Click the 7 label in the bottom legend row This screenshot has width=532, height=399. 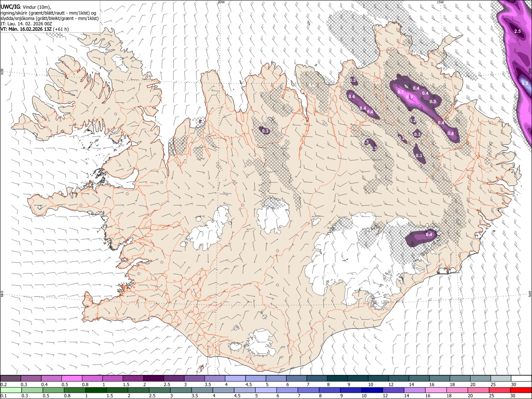click(x=298, y=396)
